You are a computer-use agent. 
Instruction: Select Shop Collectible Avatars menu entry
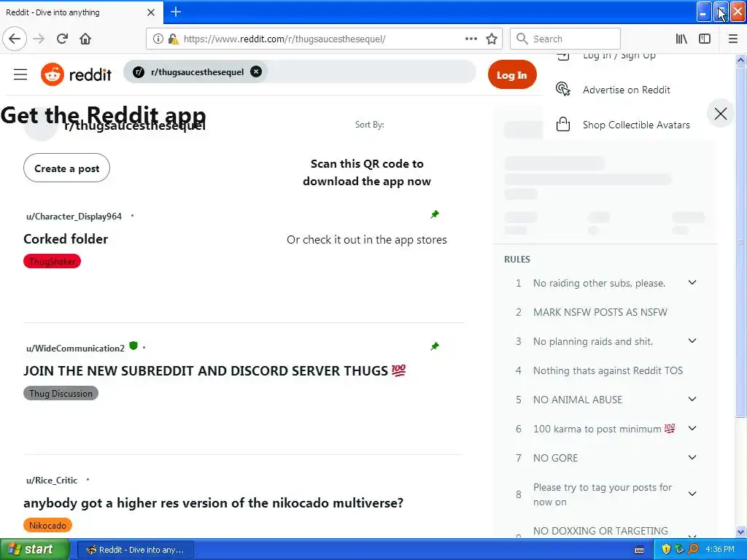coord(636,125)
